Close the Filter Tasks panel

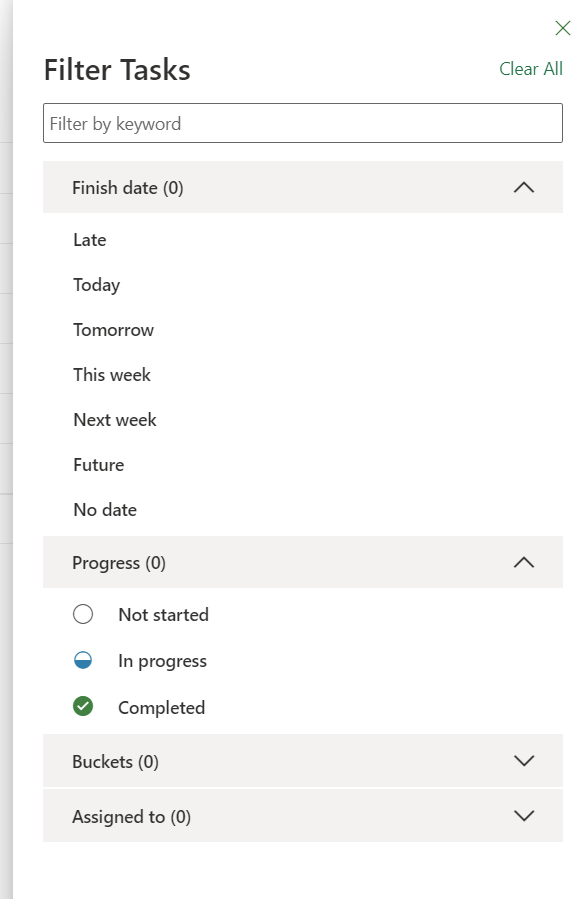[x=562, y=28]
